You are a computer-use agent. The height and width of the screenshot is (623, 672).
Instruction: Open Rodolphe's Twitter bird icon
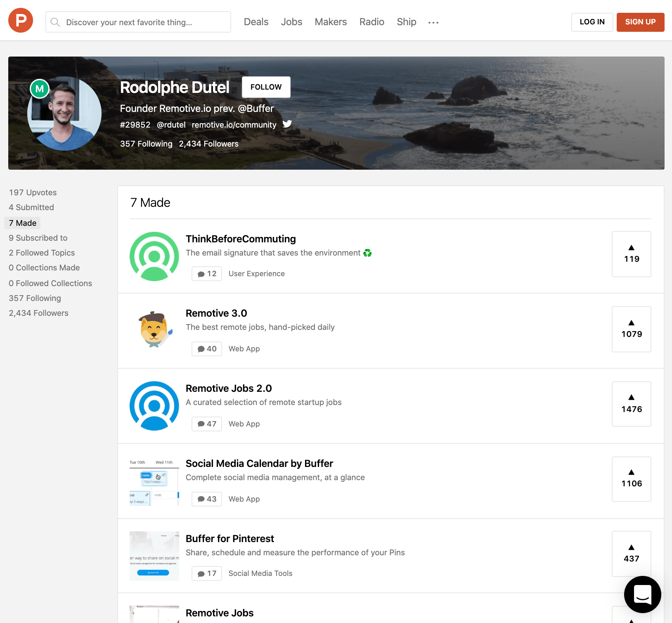click(x=287, y=124)
